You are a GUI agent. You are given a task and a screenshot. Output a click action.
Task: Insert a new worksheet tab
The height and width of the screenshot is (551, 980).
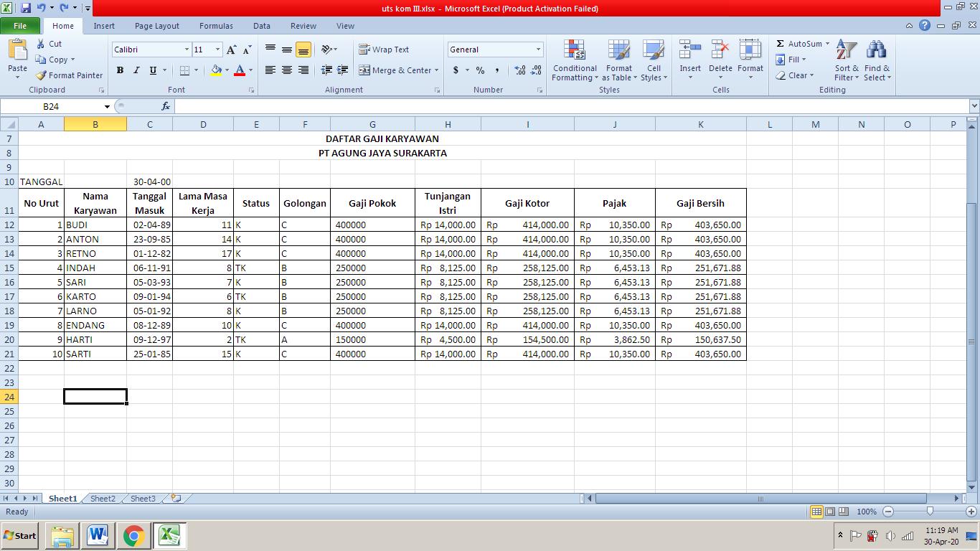pyautogui.click(x=176, y=498)
